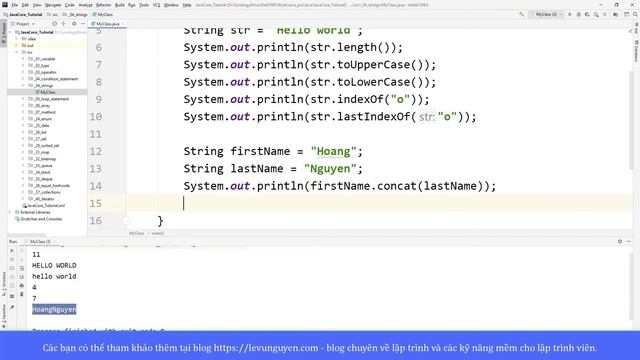640x360 pixels.
Task: Start debugging with the green bug icon
Action: (x=578, y=14)
